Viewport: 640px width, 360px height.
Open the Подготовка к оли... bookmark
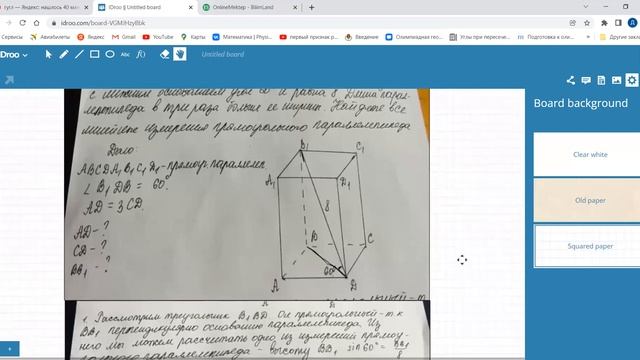point(546,37)
